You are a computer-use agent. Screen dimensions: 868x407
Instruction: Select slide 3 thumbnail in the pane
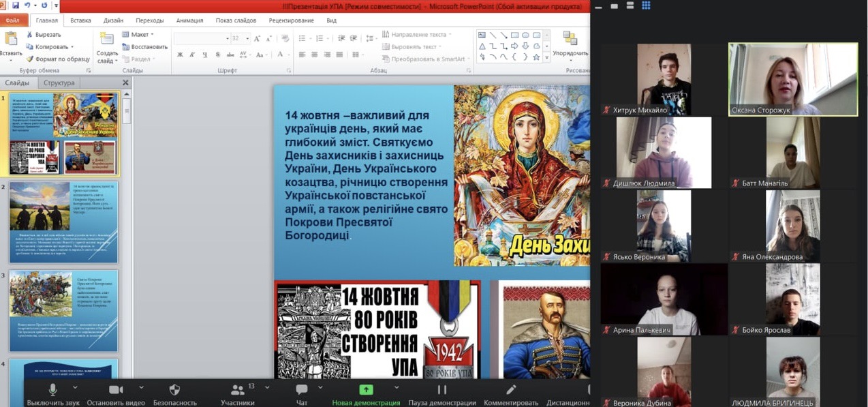coord(63,311)
